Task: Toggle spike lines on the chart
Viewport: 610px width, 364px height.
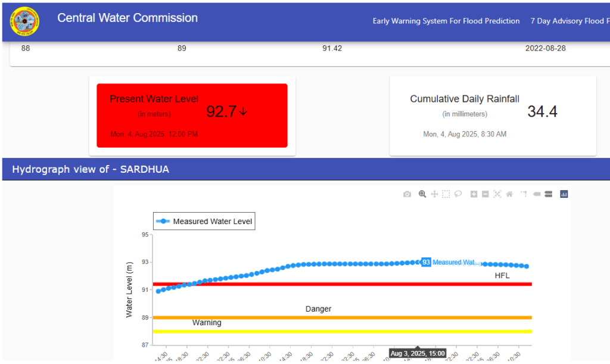Action: [x=524, y=194]
